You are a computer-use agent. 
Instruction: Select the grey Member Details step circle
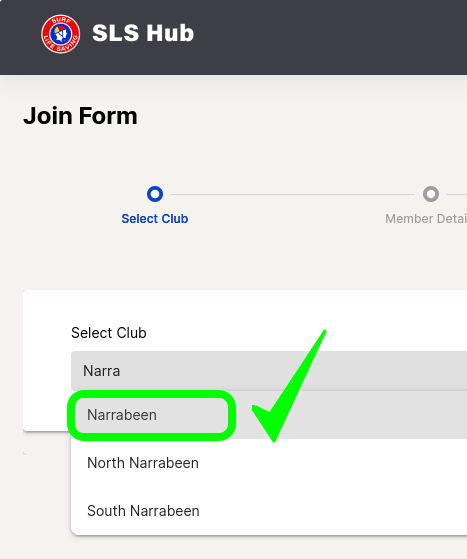pyautogui.click(x=431, y=194)
